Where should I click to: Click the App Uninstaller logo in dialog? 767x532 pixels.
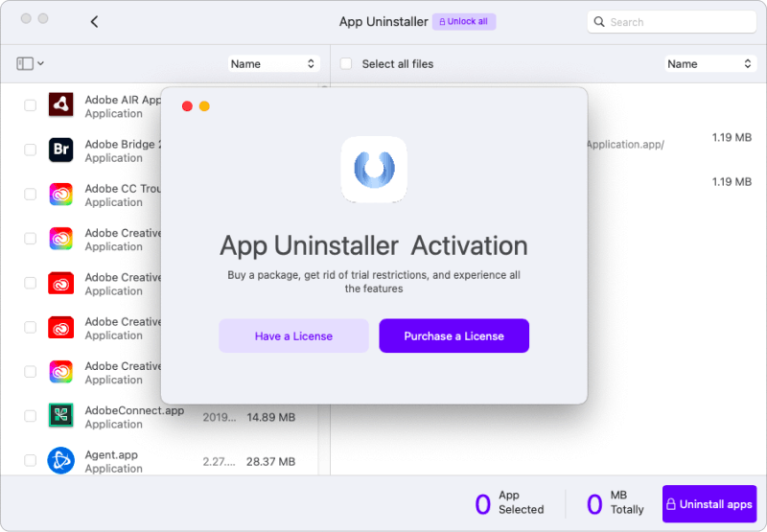coord(374,170)
